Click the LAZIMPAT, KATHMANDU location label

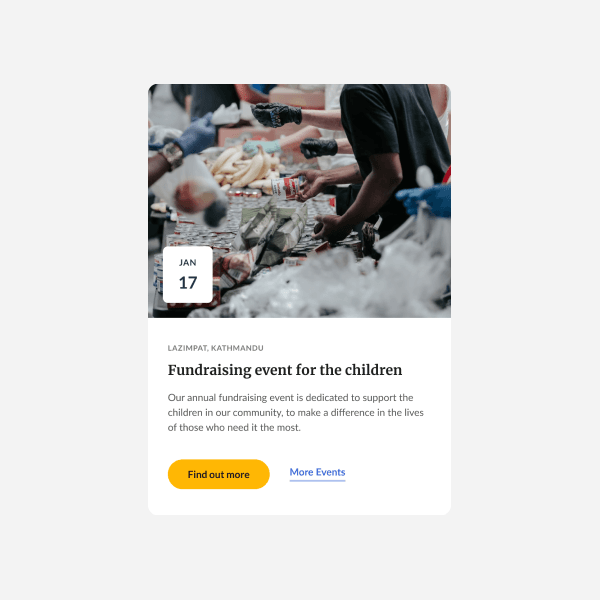pyautogui.click(x=215, y=348)
